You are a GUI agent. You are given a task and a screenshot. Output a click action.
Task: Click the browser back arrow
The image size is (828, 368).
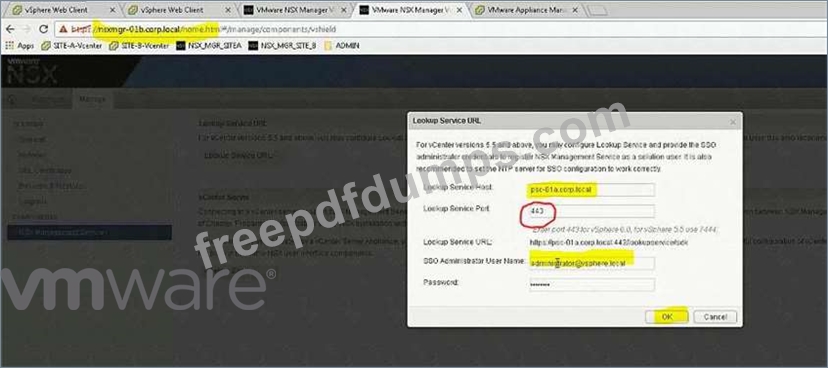[11, 29]
